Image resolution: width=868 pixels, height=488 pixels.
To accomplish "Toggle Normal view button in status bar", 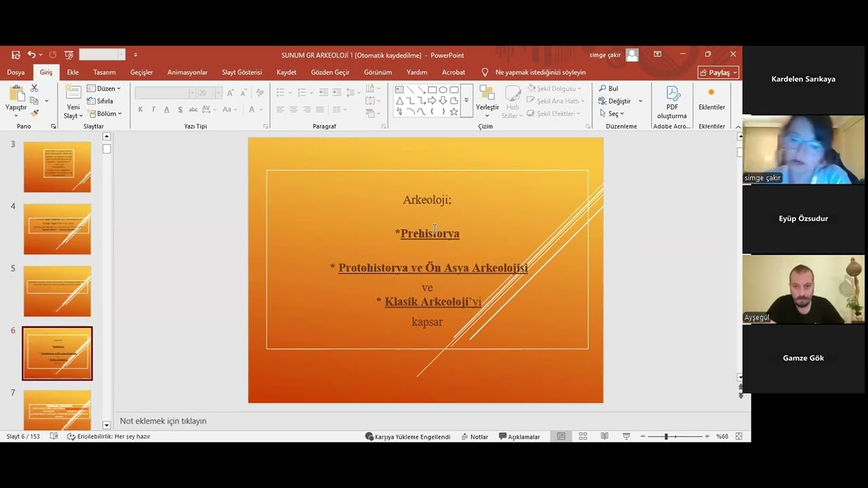I will 561,436.
